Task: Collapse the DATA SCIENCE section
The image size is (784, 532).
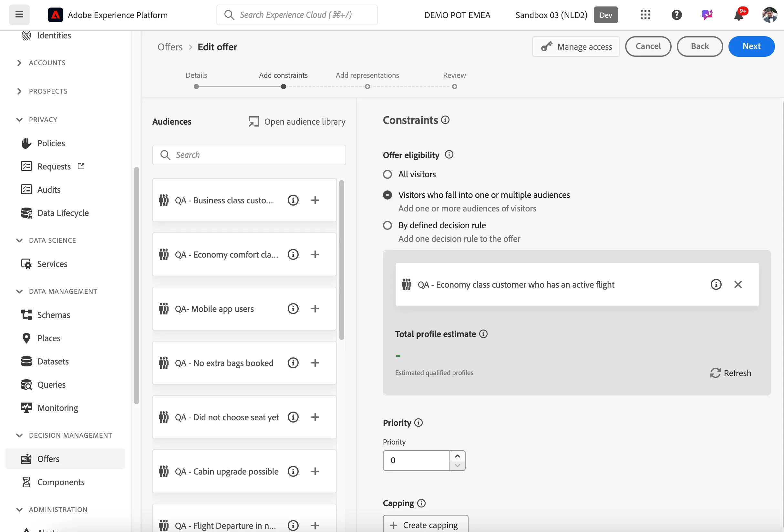Action: [x=19, y=240]
